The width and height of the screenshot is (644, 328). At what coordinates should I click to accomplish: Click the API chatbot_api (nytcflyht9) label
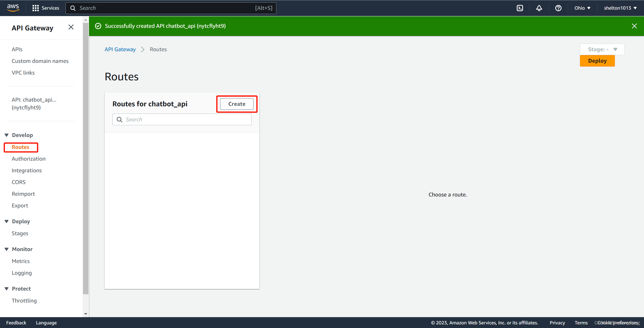pos(34,104)
